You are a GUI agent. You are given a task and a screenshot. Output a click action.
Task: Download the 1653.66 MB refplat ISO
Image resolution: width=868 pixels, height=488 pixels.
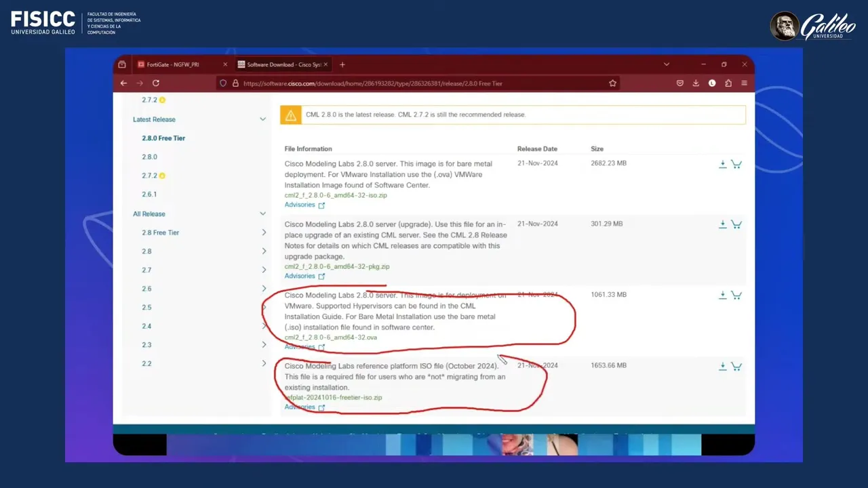tap(723, 367)
